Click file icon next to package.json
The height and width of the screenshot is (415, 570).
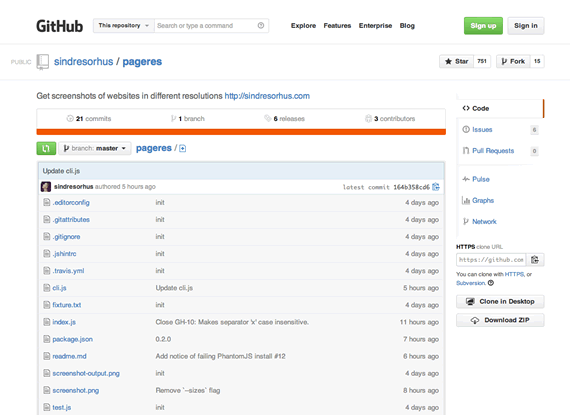(47, 339)
